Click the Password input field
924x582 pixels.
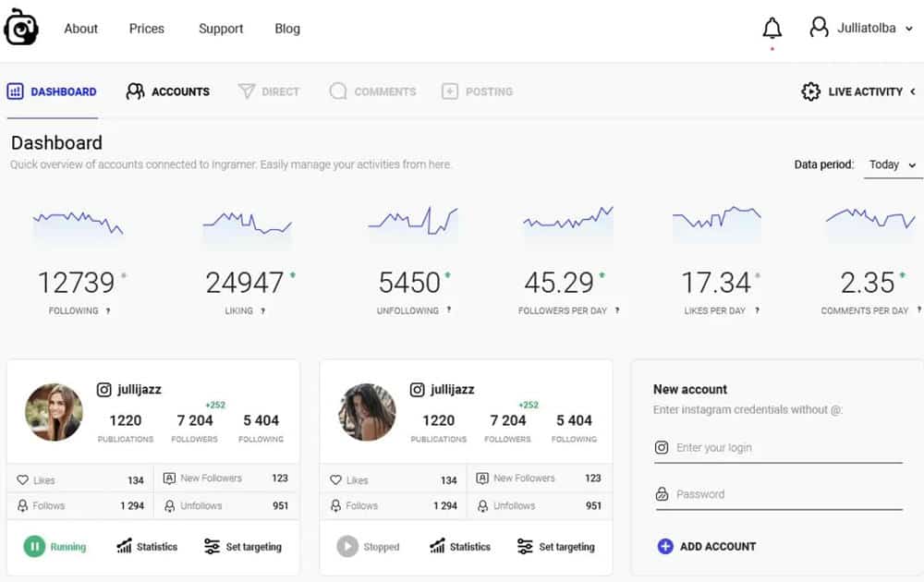click(778, 494)
